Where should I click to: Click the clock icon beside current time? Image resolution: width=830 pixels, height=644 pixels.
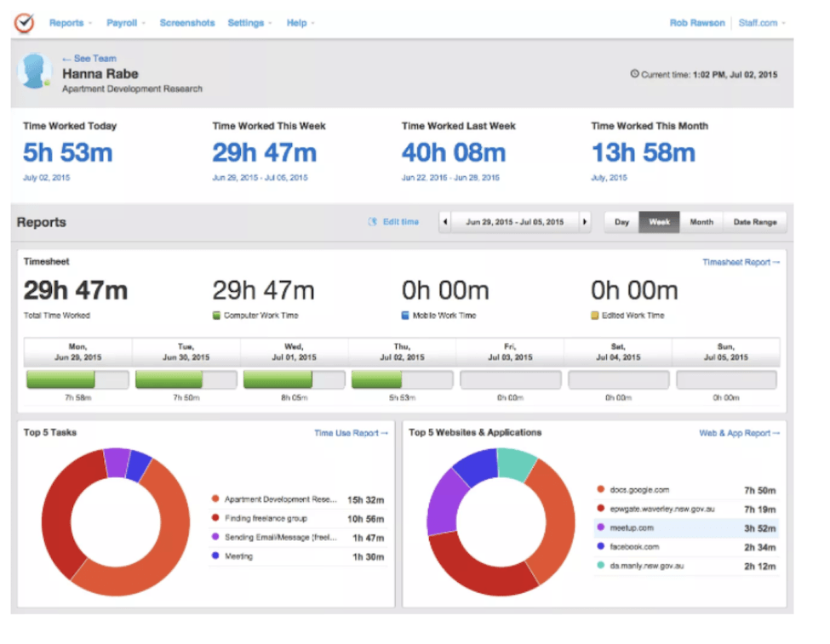pos(634,74)
